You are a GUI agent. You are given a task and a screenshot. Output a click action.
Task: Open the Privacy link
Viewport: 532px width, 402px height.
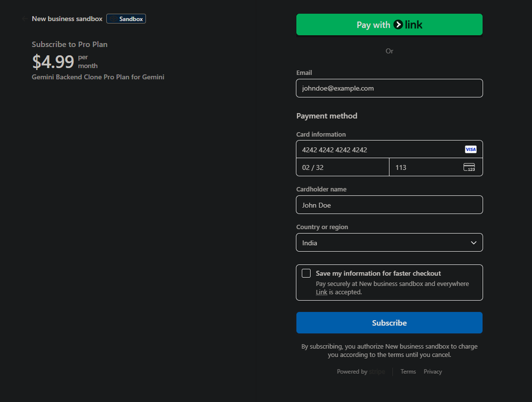(x=432, y=371)
